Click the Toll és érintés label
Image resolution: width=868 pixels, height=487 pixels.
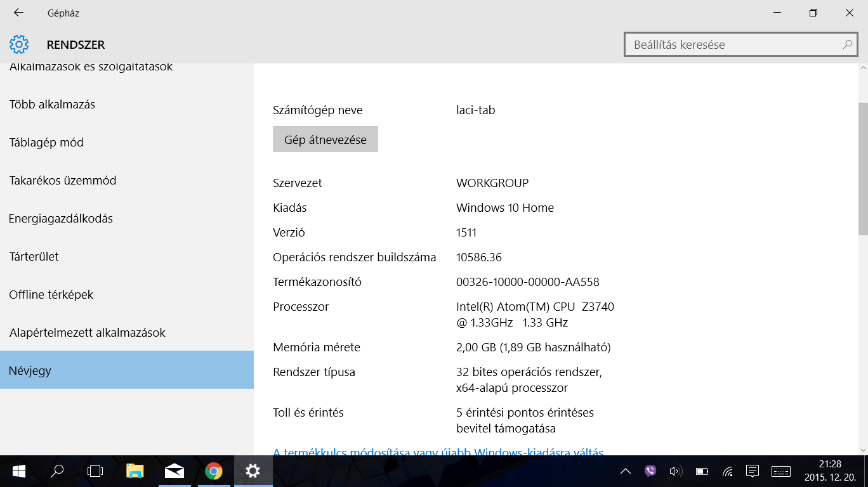308,413
